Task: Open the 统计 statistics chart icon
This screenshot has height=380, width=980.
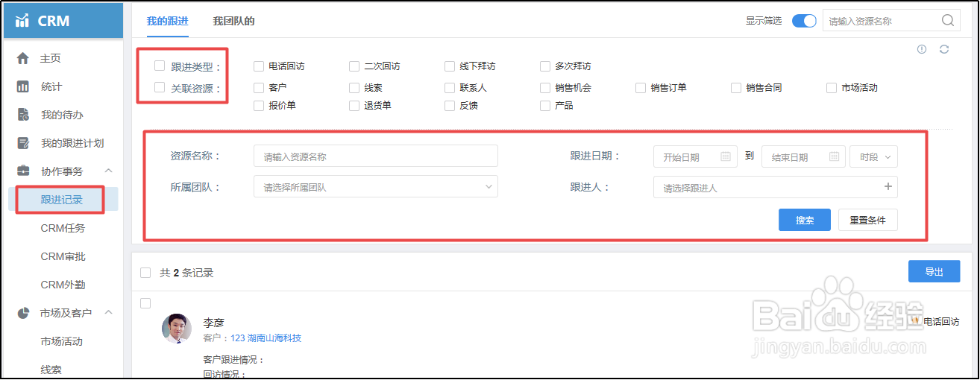Action: [x=23, y=86]
